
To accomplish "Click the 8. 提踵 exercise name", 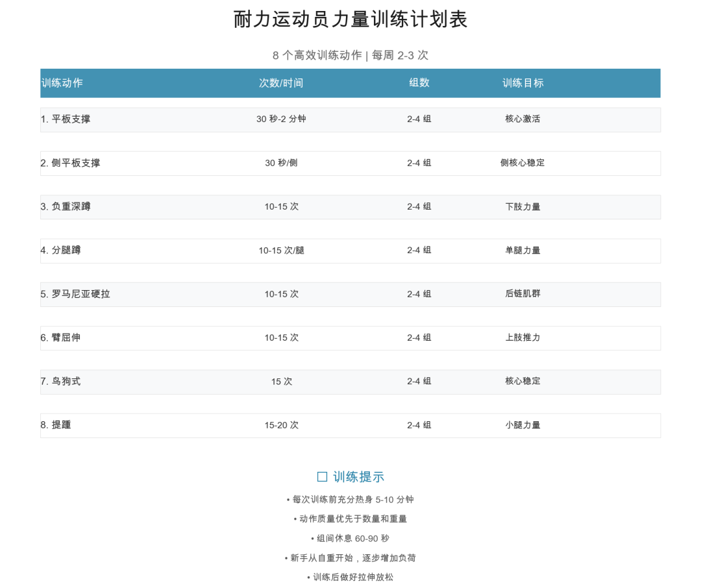I will [56, 425].
